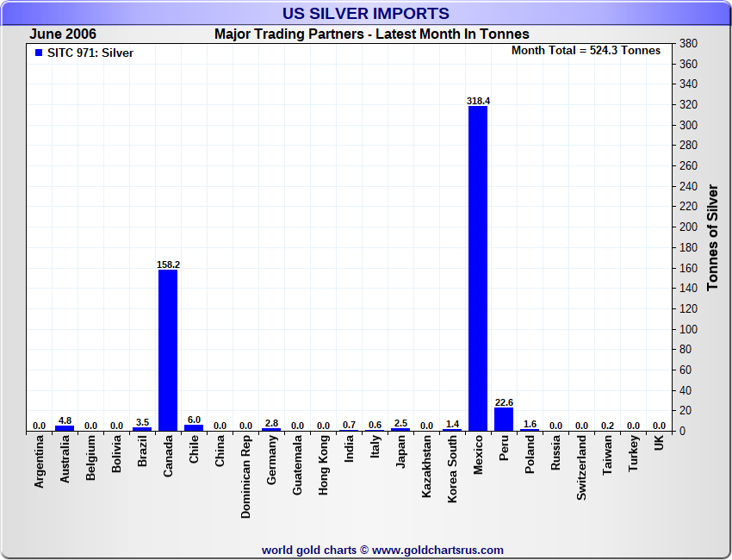This screenshot has width=732, height=560.
Task: Click the blue SITC 971 legend square
Action: (x=39, y=53)
